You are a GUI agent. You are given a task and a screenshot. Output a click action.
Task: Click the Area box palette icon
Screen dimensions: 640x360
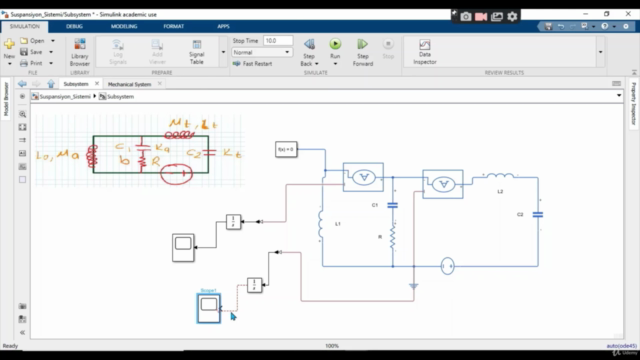[22, 180]
